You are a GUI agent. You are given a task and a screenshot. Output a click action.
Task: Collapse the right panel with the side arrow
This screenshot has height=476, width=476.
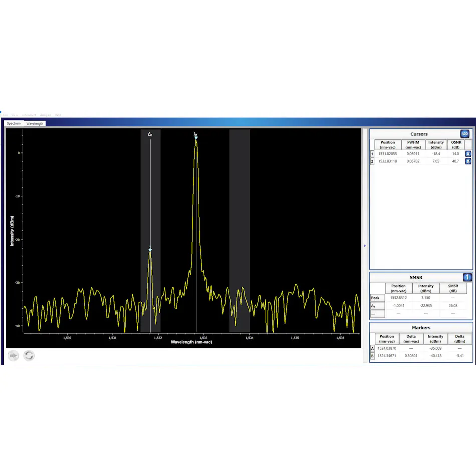[365, 246]
